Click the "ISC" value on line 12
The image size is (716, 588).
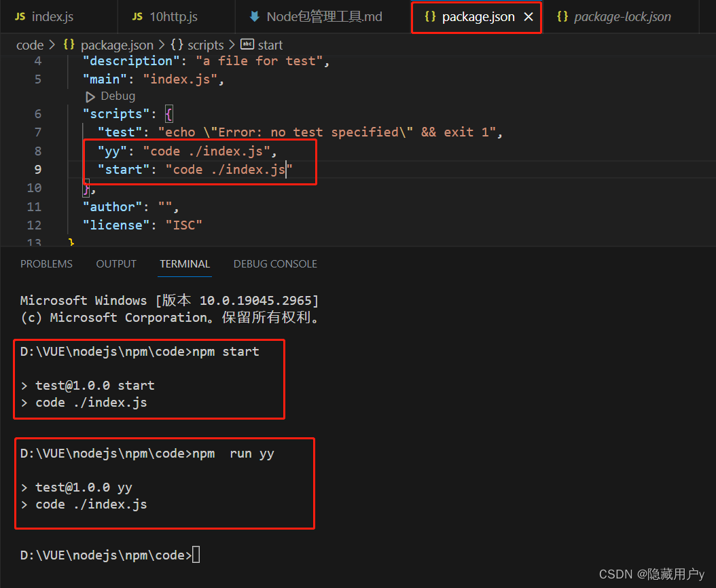click(x=183, y=225)
